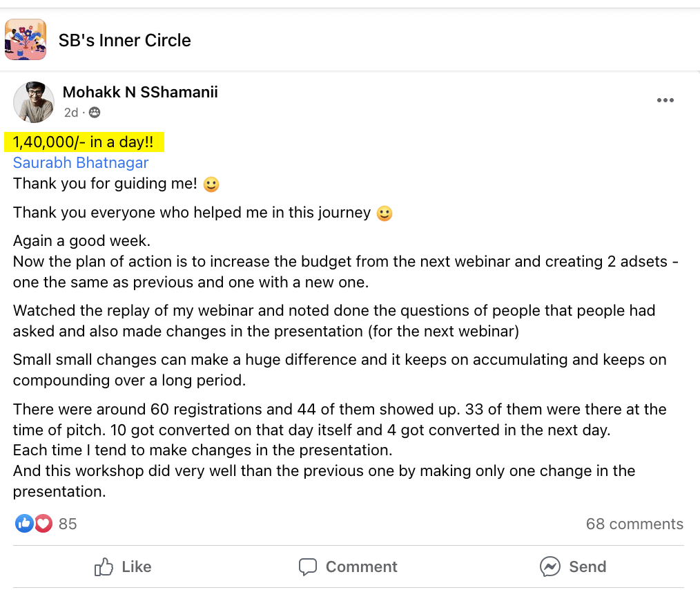700x590 pixels.
Task: Click the 'Again a good week.' line
Action: [81, 241]
